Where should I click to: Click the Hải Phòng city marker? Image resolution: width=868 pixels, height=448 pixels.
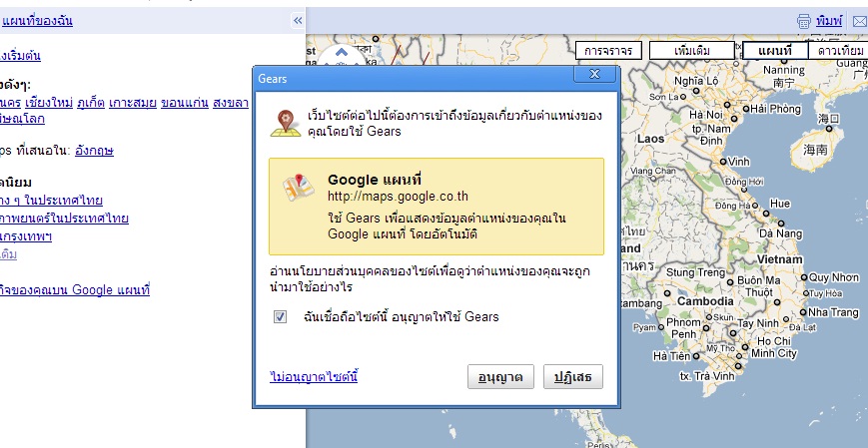(746, 109)
